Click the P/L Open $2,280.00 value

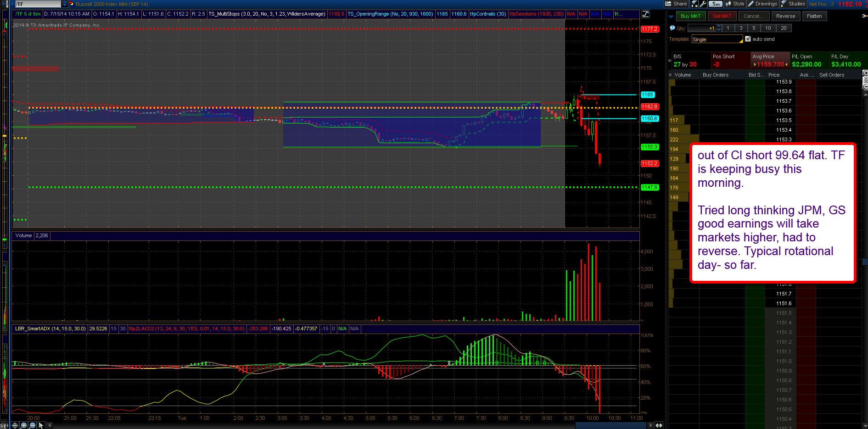(806, 65)
